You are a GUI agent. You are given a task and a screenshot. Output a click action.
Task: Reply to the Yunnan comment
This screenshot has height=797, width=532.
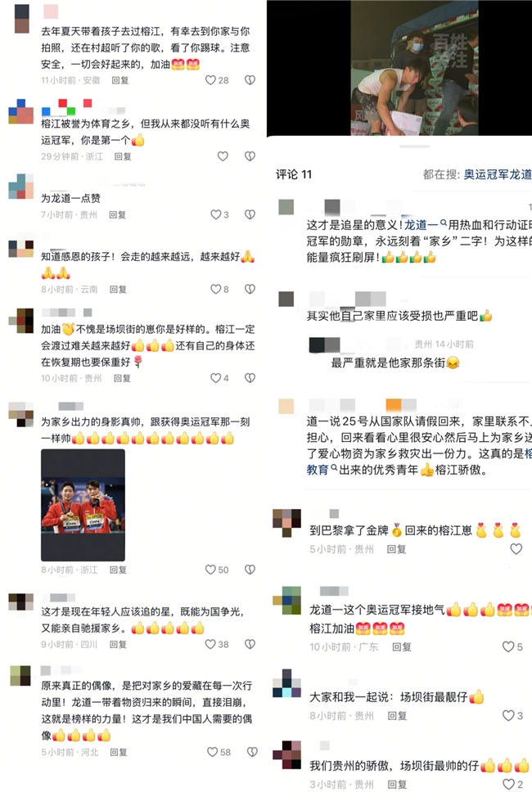(118, 289)
